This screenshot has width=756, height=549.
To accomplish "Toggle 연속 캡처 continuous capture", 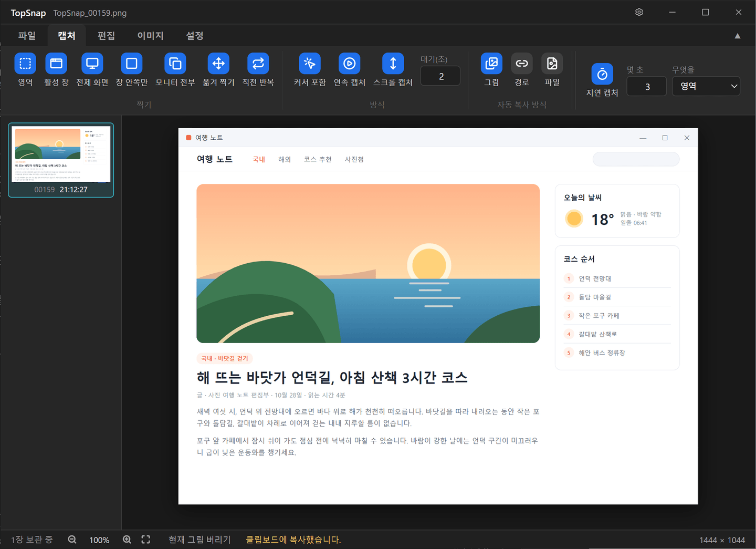I will tap(350, 70).
